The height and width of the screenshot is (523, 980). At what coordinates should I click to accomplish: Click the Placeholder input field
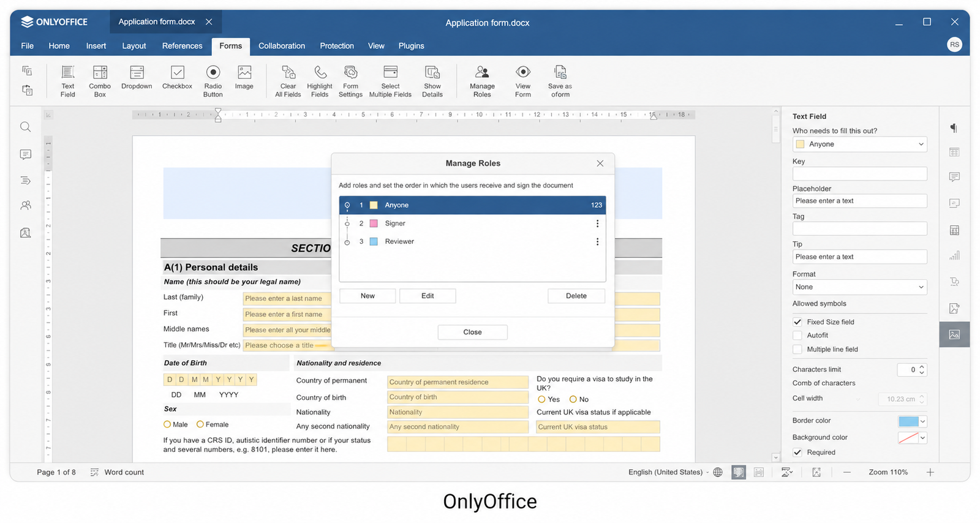(859, 201)
